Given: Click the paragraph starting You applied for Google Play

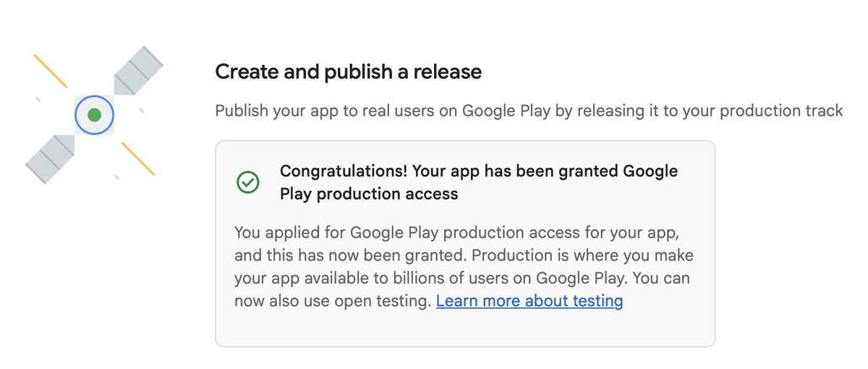Looking at the screenshot, I should 463,268.
